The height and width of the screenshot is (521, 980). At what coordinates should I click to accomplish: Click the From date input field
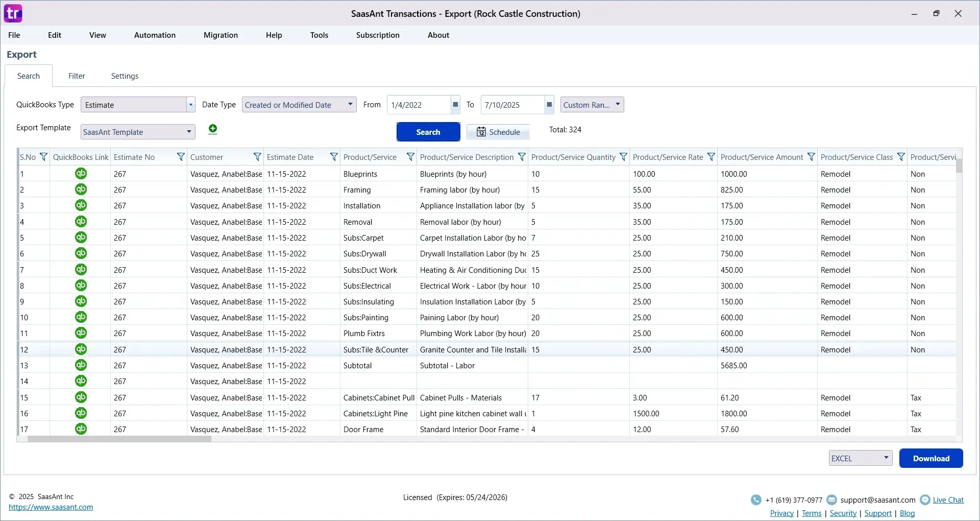[419, 105]
